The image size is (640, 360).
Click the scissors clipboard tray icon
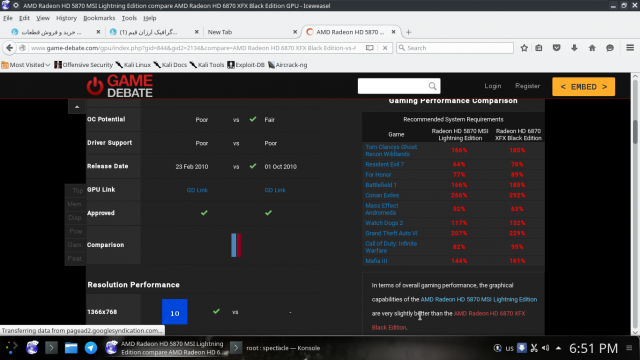coord(534,348)
